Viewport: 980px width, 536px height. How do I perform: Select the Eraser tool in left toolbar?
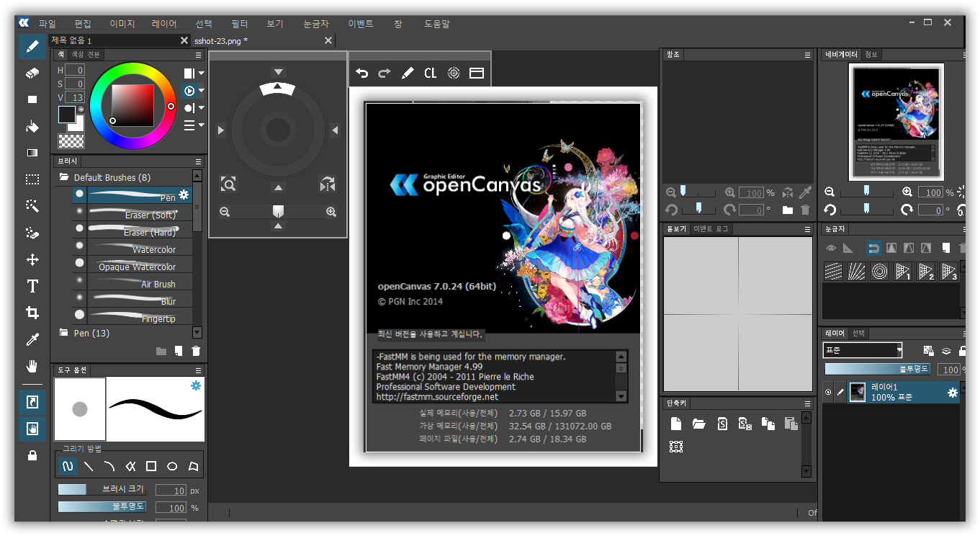click(32, 73)
